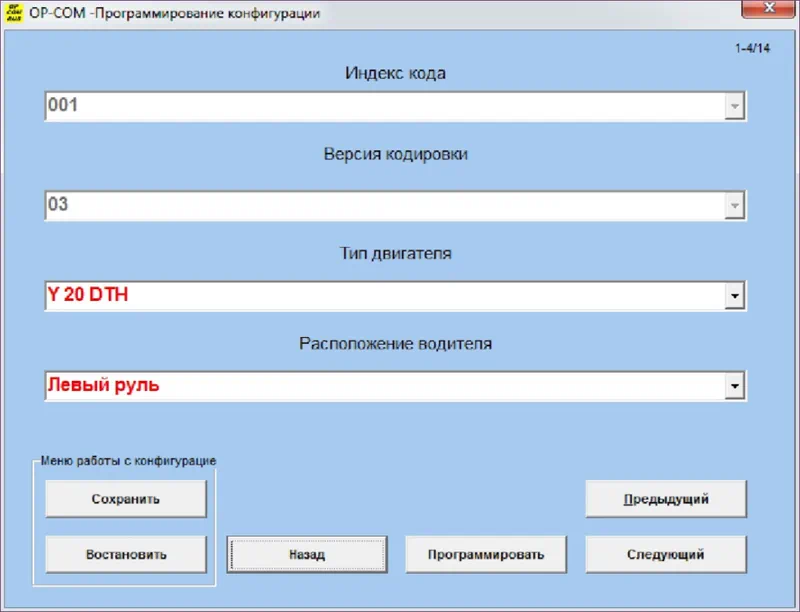Click the Левый руль driver position field
The height and width of the screenshot is (612, 800).
(395, 386)
